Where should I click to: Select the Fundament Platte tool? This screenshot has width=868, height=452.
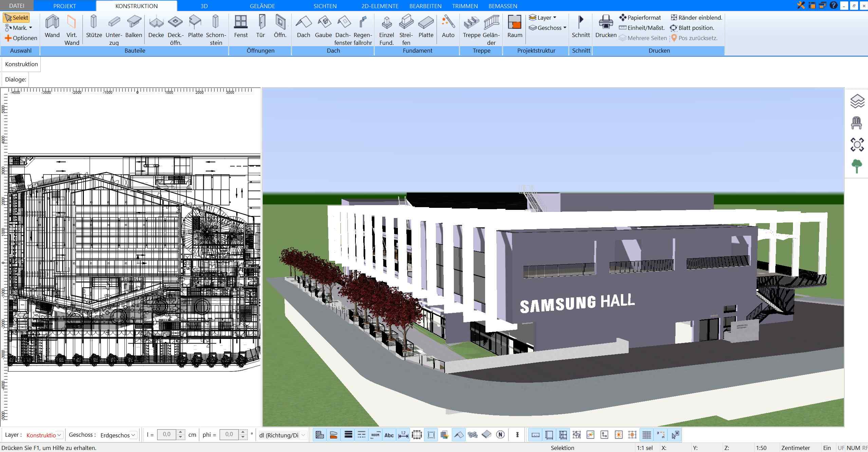tap(426, 26)
